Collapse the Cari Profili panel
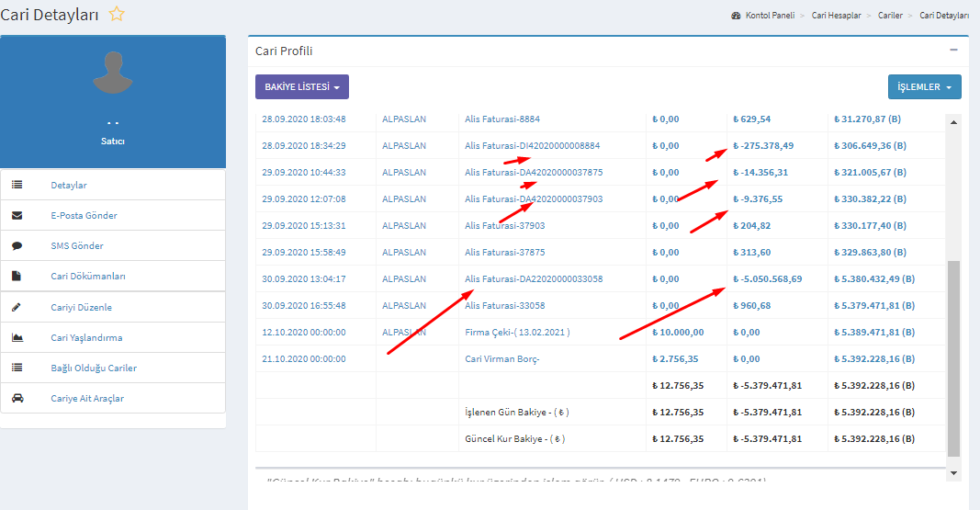Viewport: 980px width, 510px height. click(x=953, y=51)
